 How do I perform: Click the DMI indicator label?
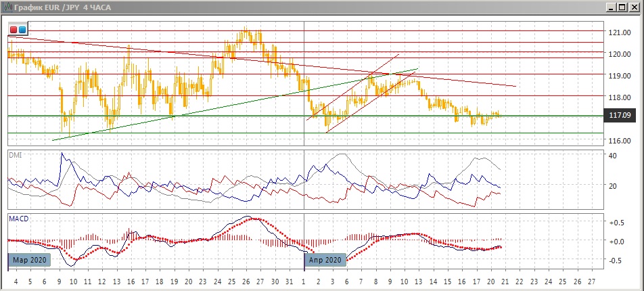pyautogui.click(x=15, y=156)
